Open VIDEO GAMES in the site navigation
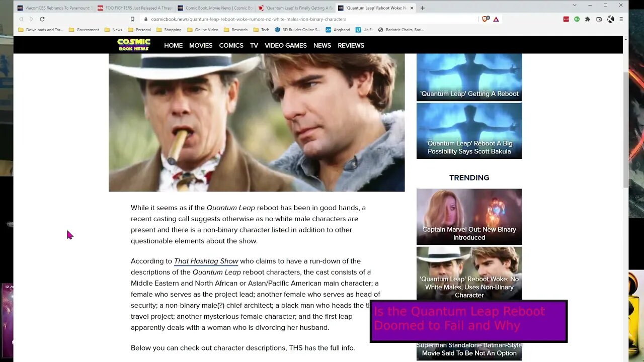The image size is (644, 362). [286, 45]
